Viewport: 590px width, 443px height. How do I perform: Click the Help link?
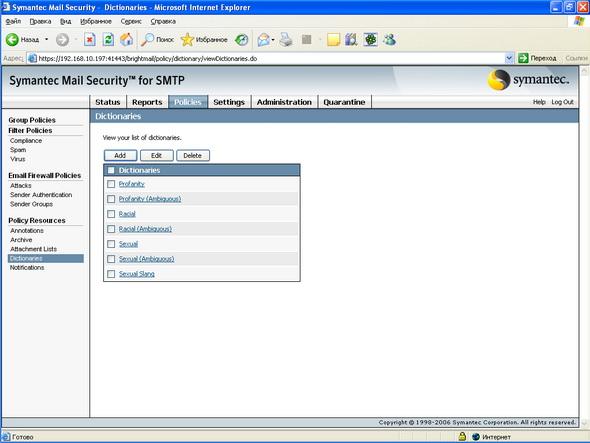(x=539, y=102)
